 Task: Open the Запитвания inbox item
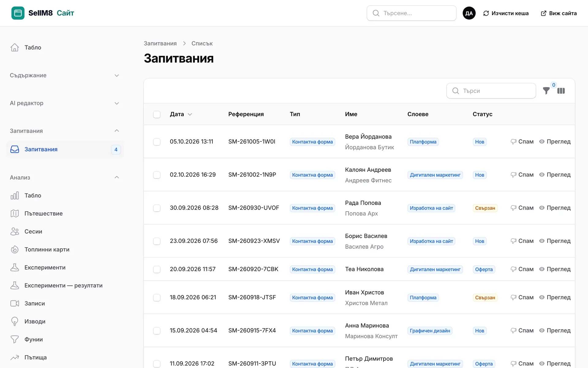[x=65, y=149]
